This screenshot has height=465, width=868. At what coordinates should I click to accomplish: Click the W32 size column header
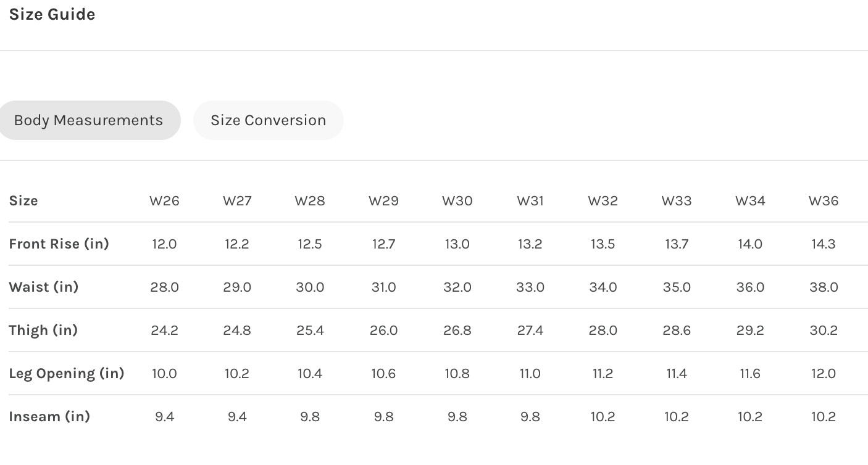pos(603,201)
